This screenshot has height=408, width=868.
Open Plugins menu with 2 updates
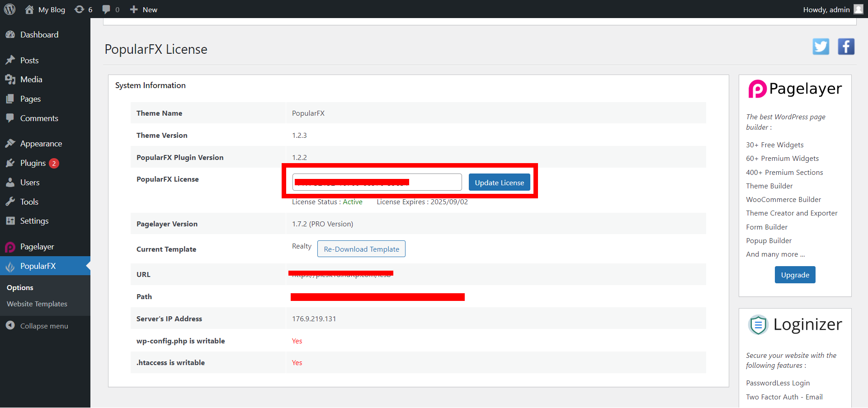[33, 163]
